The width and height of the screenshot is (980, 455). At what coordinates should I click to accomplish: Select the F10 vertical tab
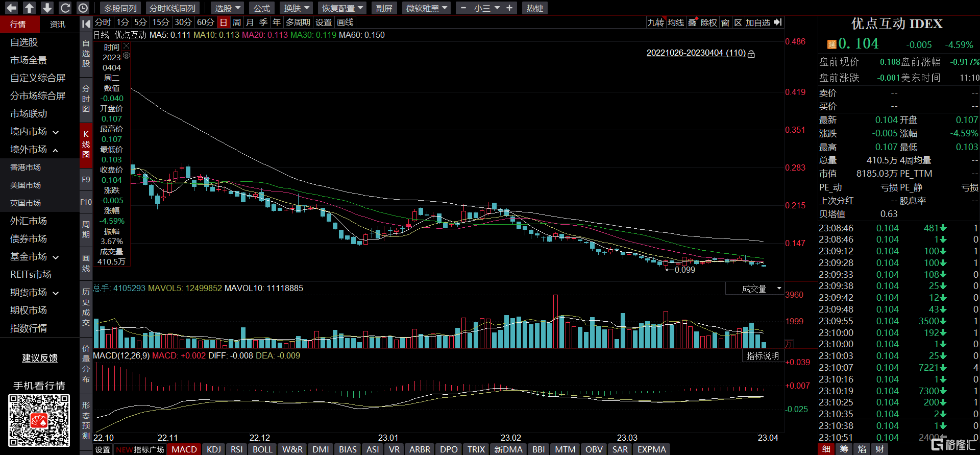pyautogui.click(x=86, y=202)
